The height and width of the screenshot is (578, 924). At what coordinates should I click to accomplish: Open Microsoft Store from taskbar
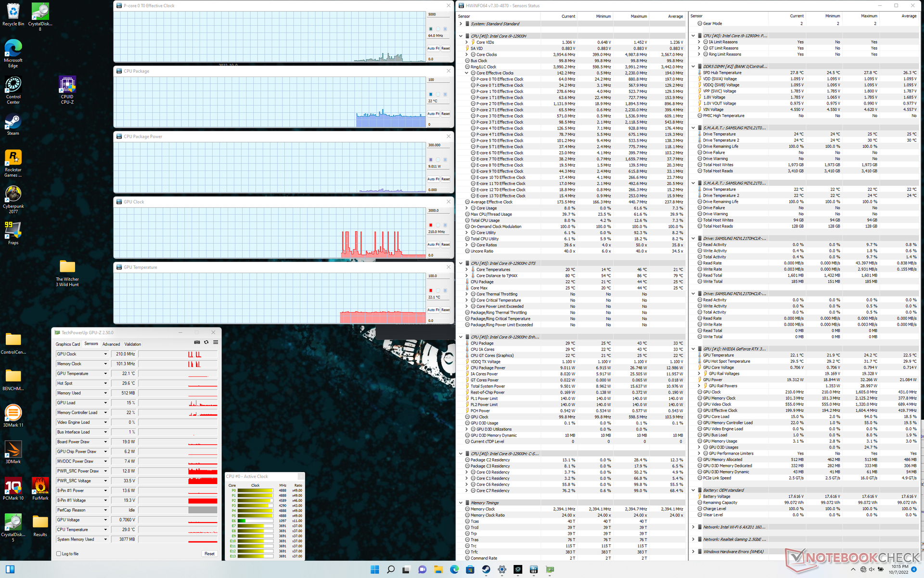click(x=470, y=569)
